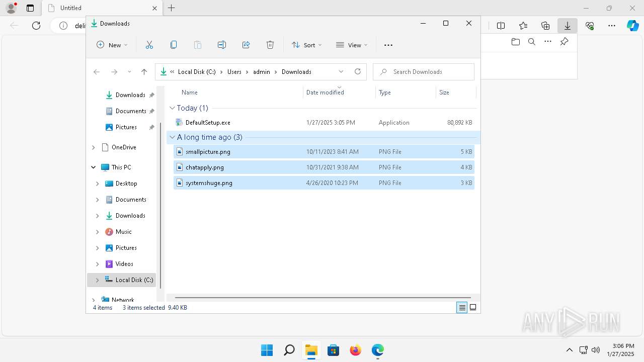The width and height of the screenshot is (644, 362).
Task: Open the See more ellipsis in Explorer toolbar
Action: [x=388, y=45]
